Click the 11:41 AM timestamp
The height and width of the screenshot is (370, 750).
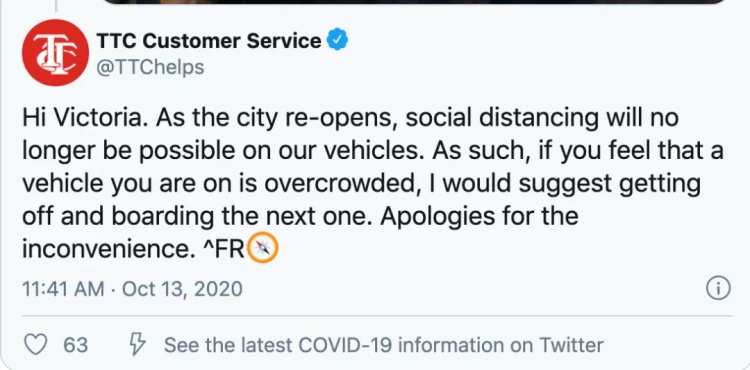tap(63, 289)
